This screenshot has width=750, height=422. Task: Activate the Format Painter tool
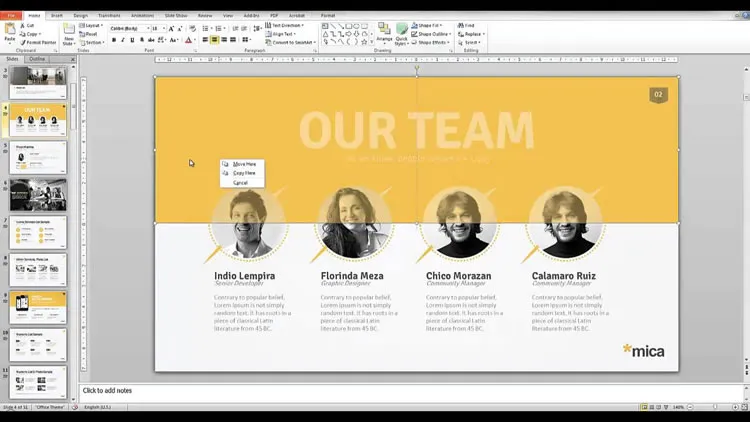coord(38,43)
